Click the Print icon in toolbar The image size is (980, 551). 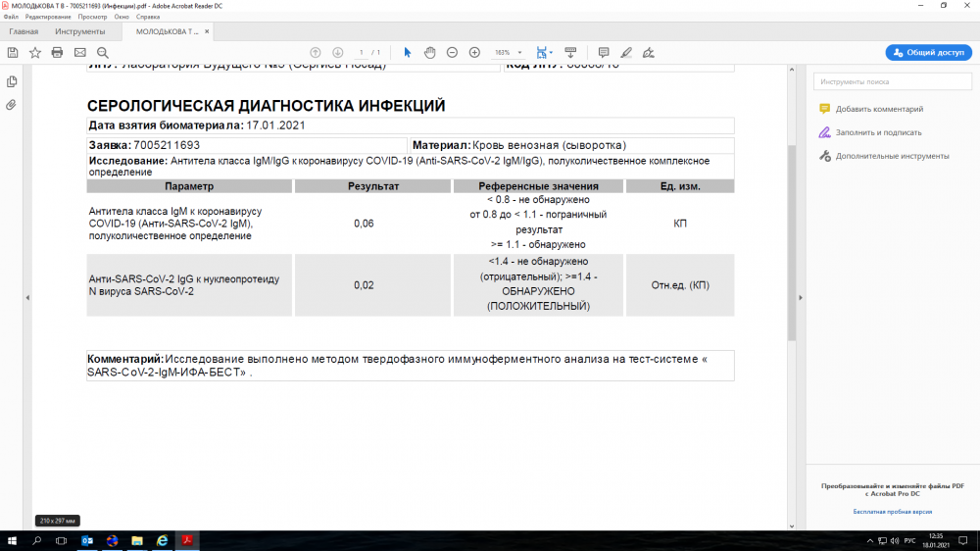coord(58,52)
